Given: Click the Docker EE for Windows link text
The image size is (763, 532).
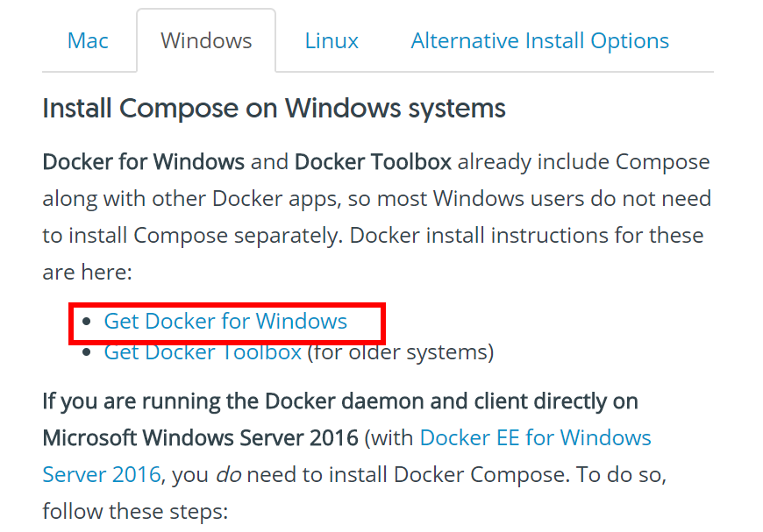Looking at the screenshot, I should 535,437.
